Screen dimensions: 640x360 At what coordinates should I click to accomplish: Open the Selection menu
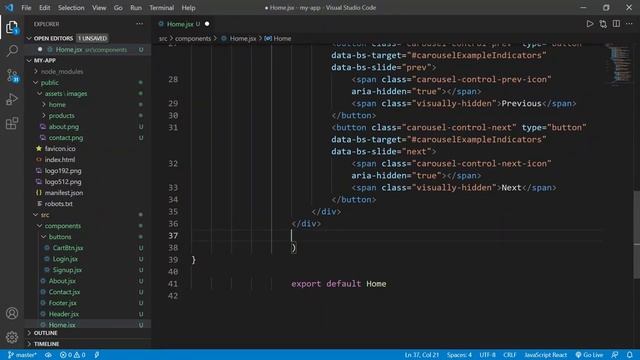[x=71, y=8]
